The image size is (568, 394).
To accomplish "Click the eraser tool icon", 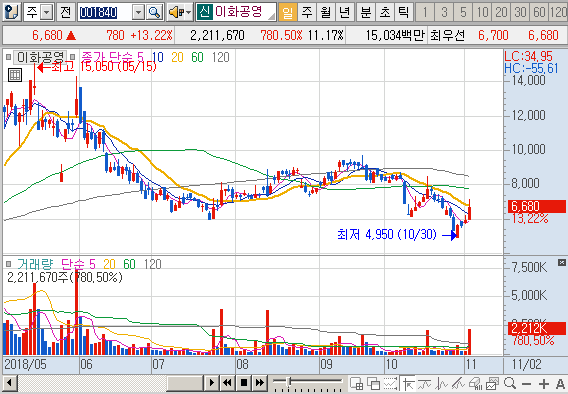I will [475, 383].
